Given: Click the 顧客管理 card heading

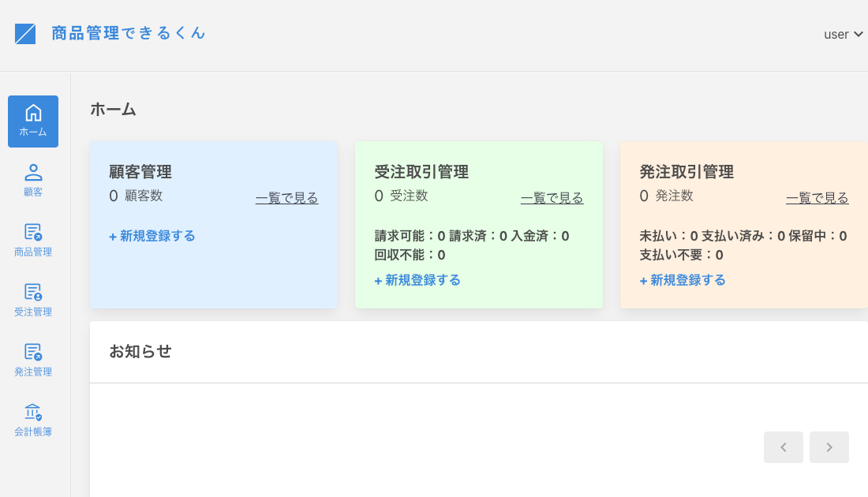Looking at the screenshot, I should 140,172.
